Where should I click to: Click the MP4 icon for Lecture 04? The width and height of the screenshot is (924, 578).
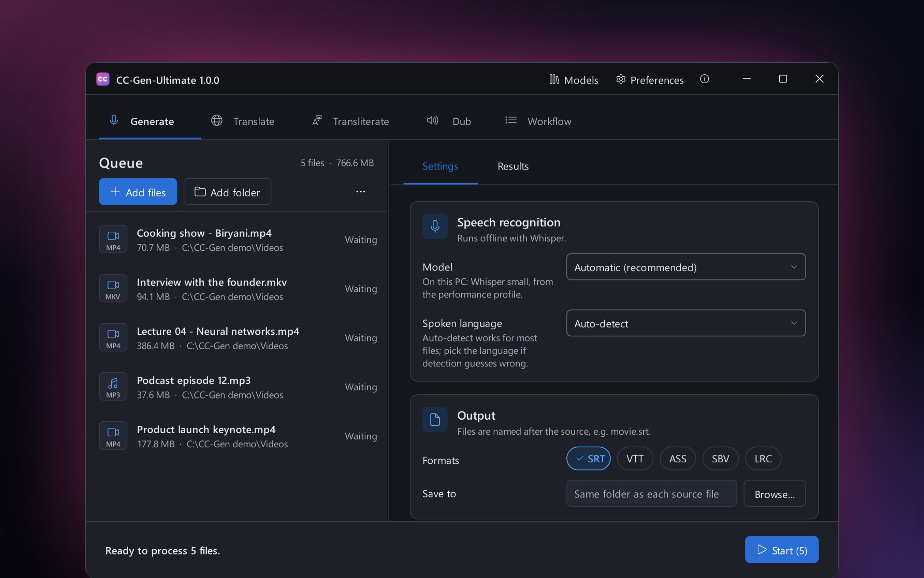[x=113, y=338]
